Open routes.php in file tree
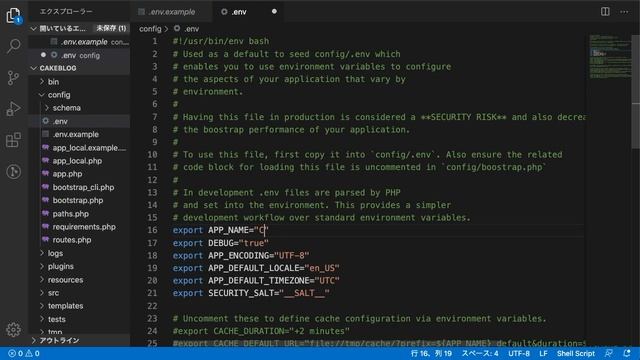Screen dimensions: 640x360 [79, 240]
